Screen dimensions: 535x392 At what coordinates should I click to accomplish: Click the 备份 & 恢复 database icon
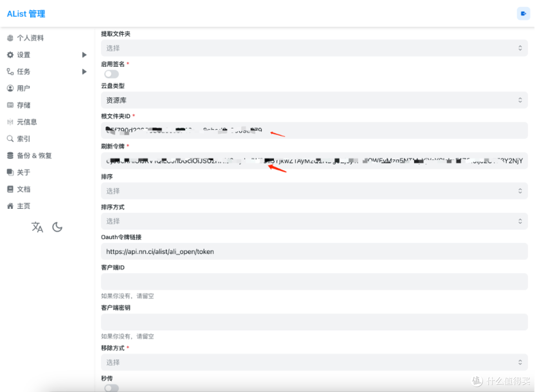click(10, 155)
